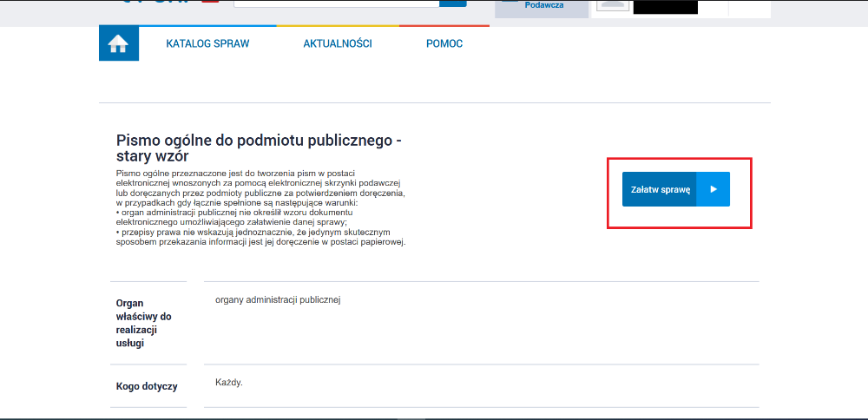Open the Katalog spraw menu
The width and height of the screenshot is (868, 420).
click(x=207, y=44)
